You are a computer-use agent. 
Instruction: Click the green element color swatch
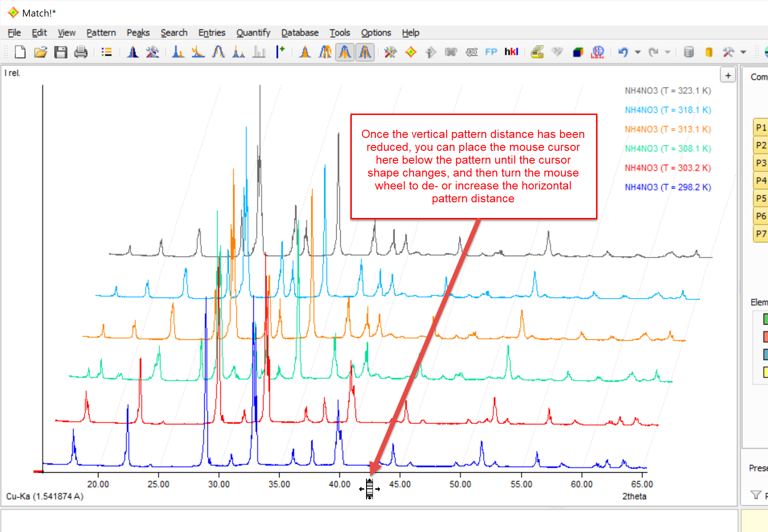pos(765,319)
